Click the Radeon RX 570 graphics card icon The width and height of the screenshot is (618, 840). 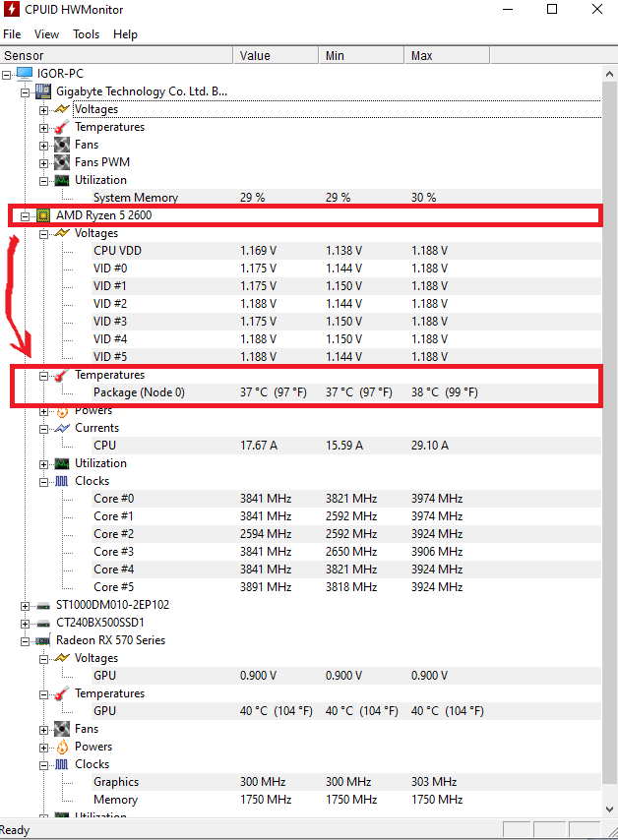click(x=43, y=640)
